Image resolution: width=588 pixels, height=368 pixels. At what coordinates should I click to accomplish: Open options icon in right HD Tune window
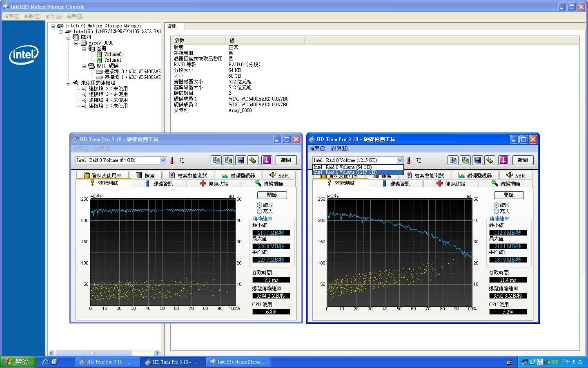coord(490,160)
